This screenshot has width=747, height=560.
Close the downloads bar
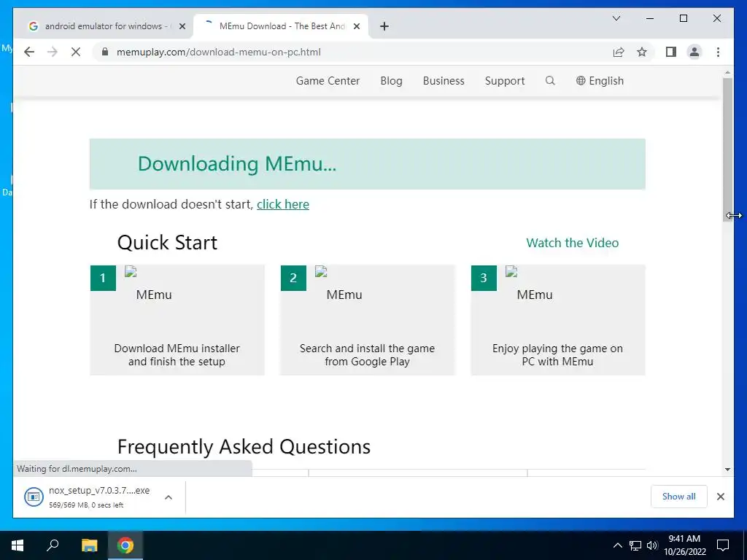tap(721, 497)
